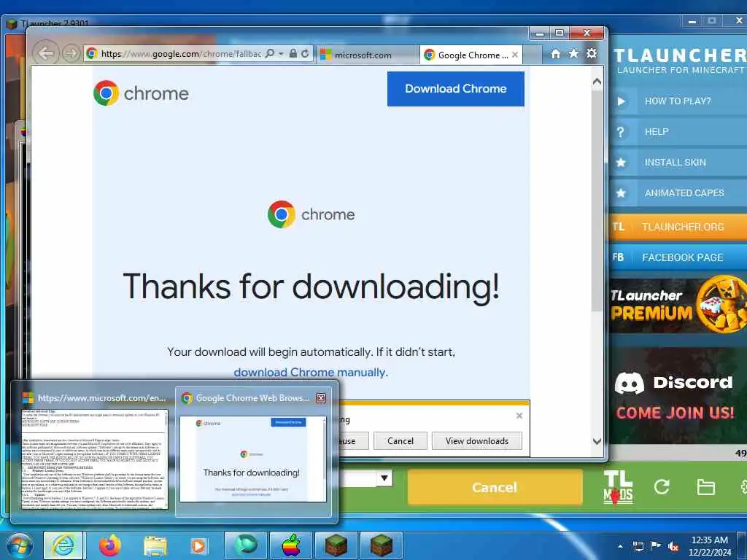Open HOW TO PLAY? in TLauncher

678,101
